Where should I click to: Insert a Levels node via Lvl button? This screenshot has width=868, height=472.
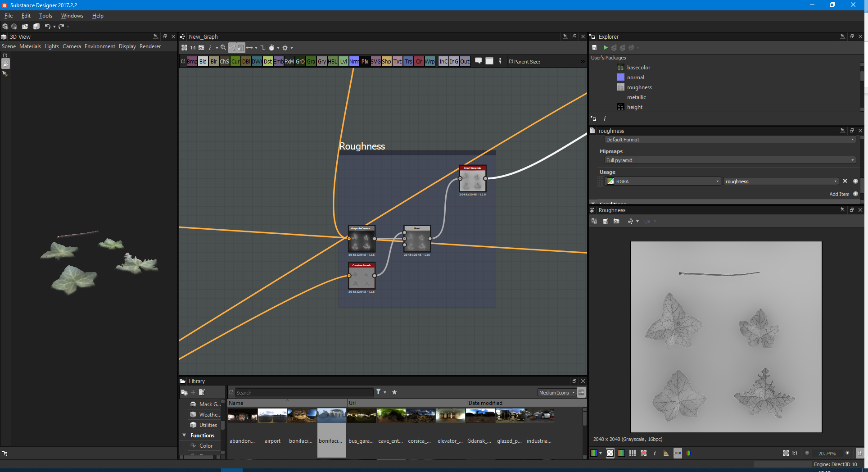[344, 62]
